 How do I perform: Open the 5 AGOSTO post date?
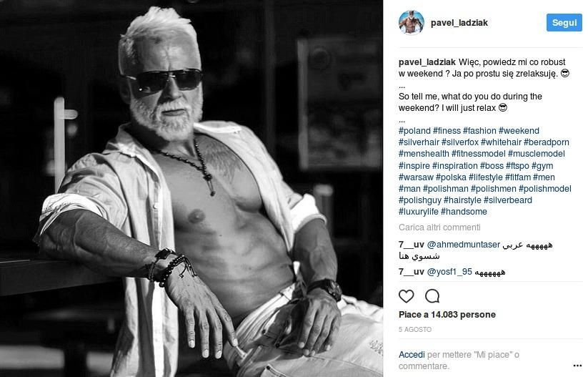click(x=415, y=330)
